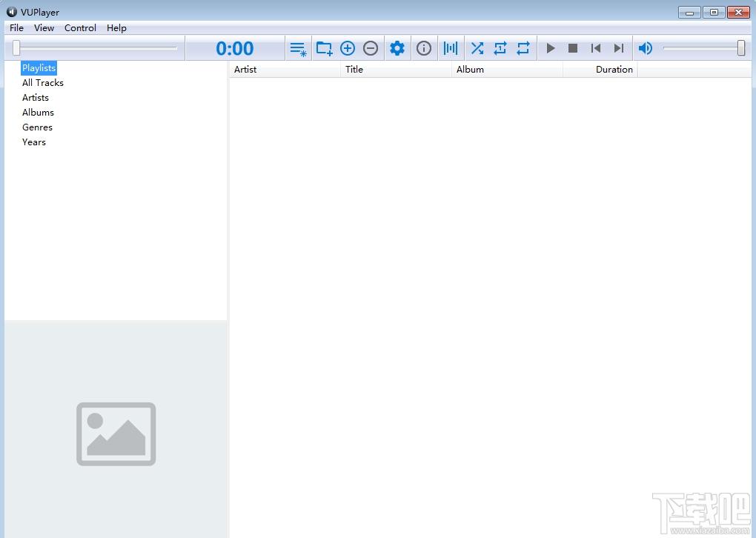Screen dimensions: 756x538
Task: Toggle repeat track mode
Action: click(x=500, y=48)
